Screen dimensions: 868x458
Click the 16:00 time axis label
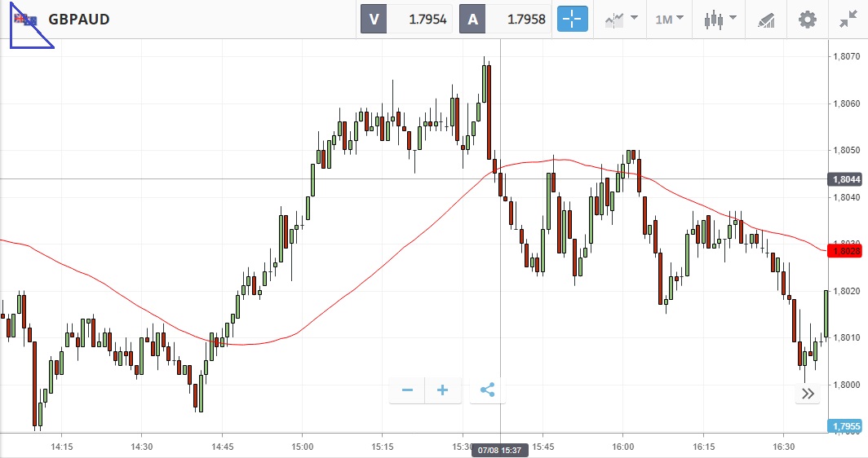622,447
